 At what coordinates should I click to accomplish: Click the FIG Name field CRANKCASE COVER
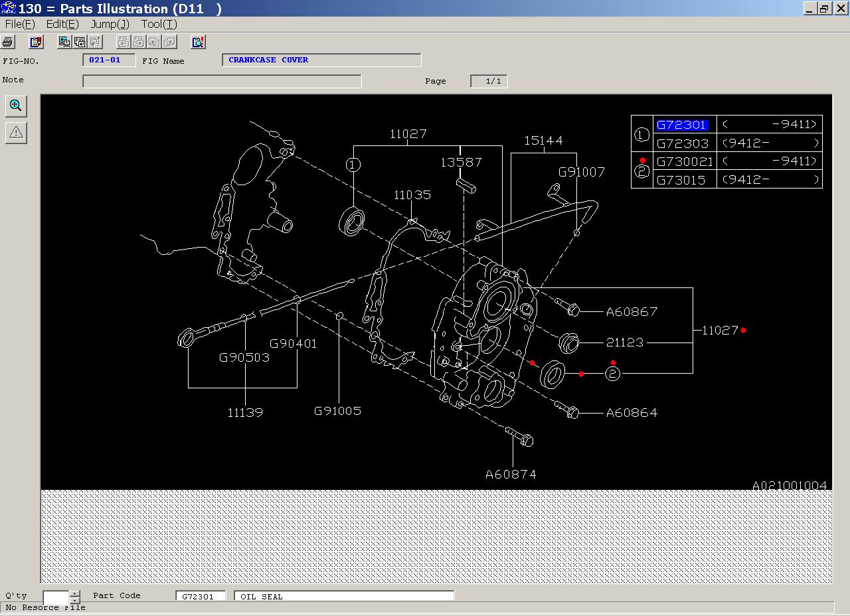[x=321, y=60]
